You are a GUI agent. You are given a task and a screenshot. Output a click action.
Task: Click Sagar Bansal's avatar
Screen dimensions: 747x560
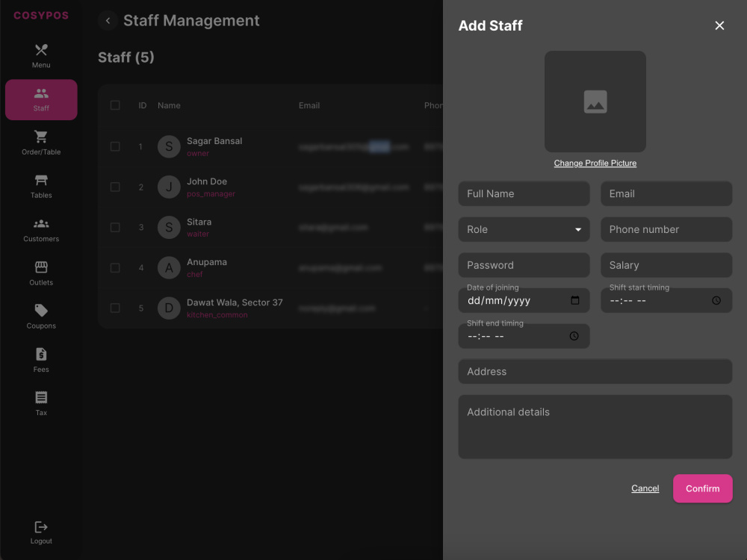coord(169,146)
